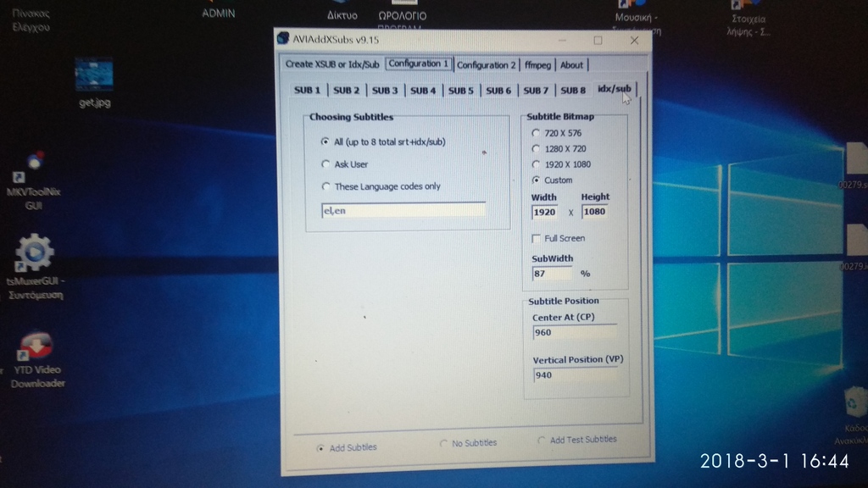
Task: Select the 'All (up to 8 total)' option
Action: click(325, 141)
